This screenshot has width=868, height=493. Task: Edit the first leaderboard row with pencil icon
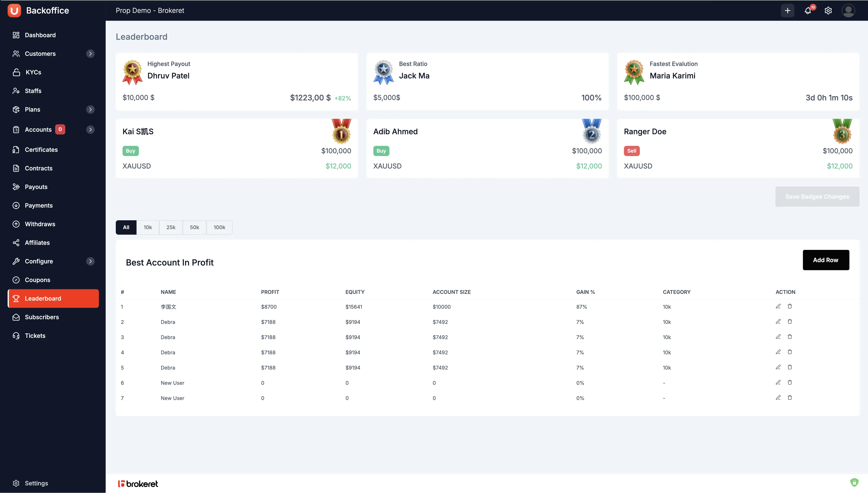point(778,306)
